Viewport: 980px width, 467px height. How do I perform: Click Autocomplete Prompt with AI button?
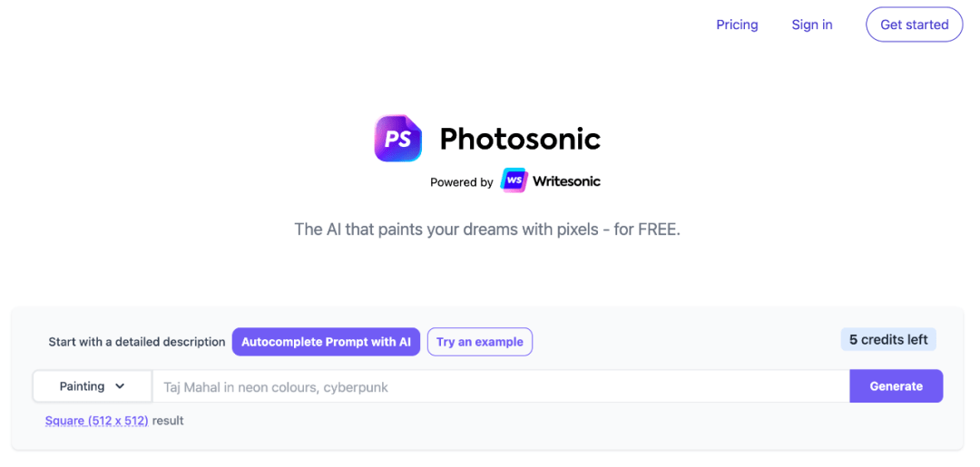pyautogui.click(x=327, y=342)
